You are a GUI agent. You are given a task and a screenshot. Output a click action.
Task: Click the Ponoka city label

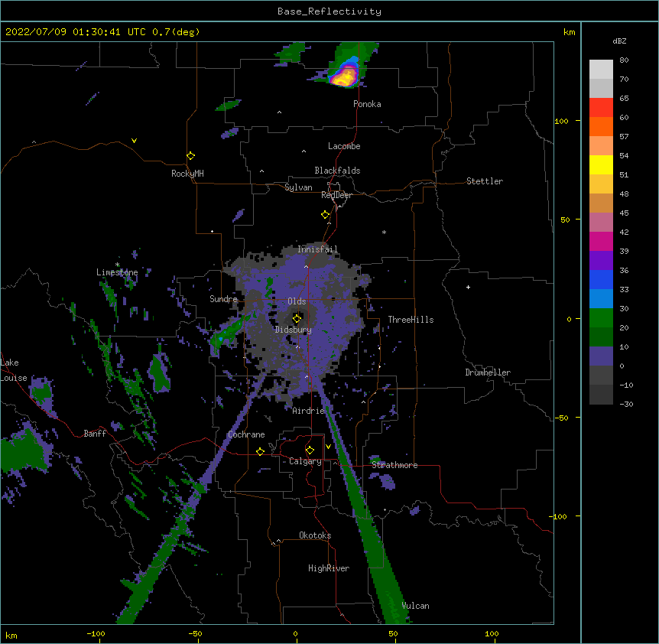pos(367,104)
